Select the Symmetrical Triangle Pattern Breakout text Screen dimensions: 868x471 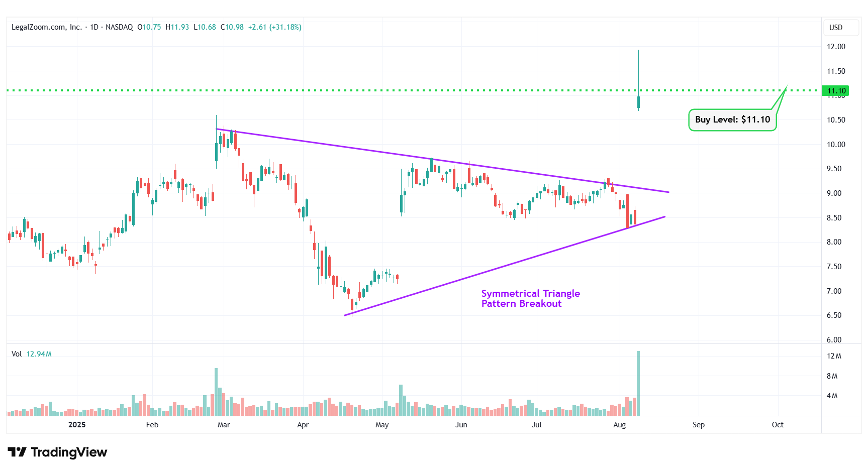click(531, 299)
